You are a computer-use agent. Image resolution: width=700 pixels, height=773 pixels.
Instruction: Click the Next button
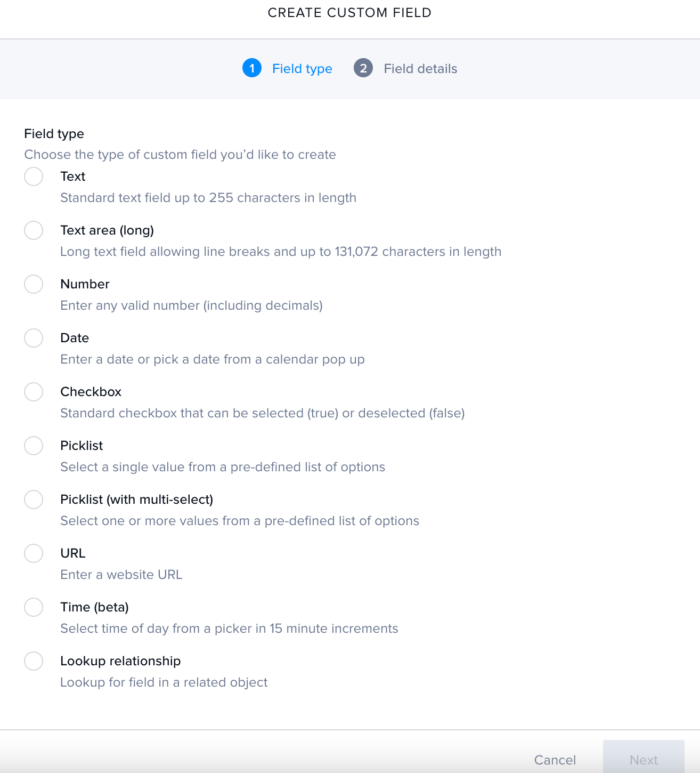pyautogui.click(x=644, y=756)
